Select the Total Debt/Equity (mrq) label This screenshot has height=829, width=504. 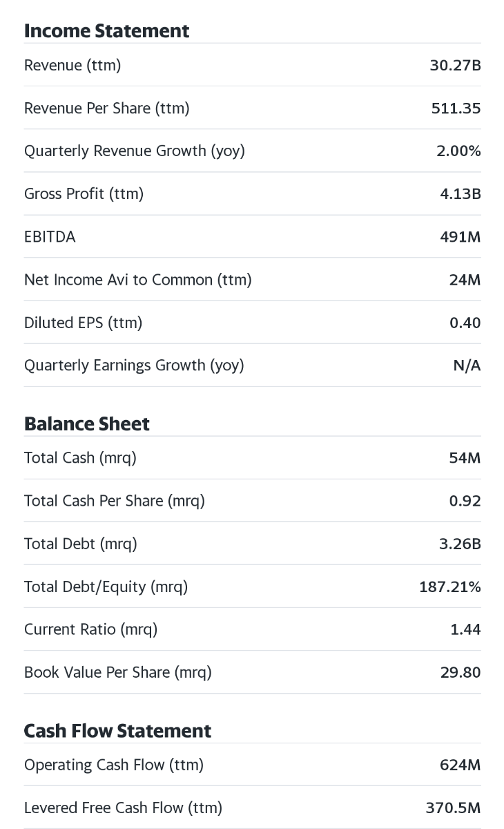pos(106,587)
